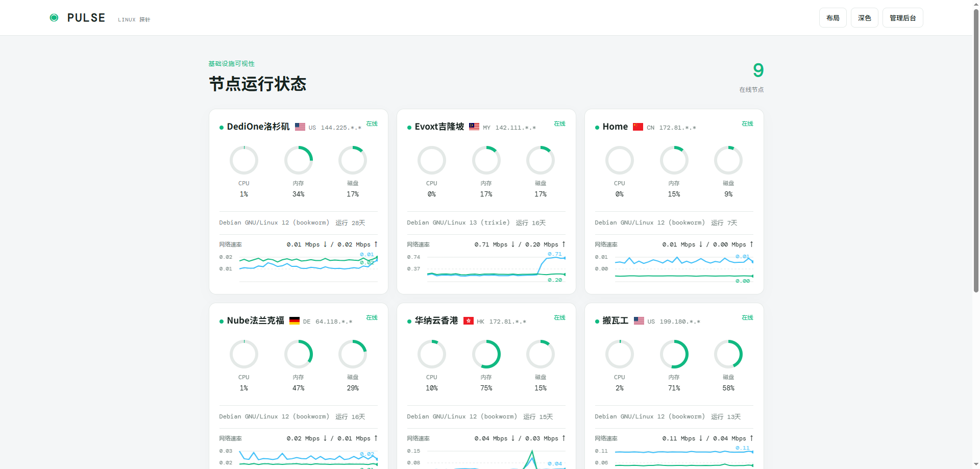This screenshot has height=469, width=980.
Task: Click the 华纳云香港 磁盘 15% gauge
Action: coord(541,354)
